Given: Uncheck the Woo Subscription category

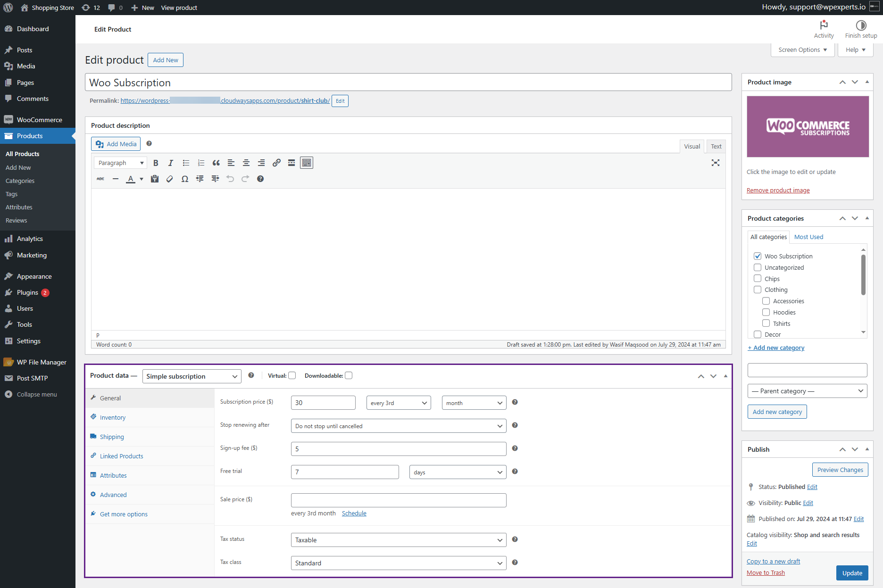Looking at the screenshot, I should coord(758,256).
